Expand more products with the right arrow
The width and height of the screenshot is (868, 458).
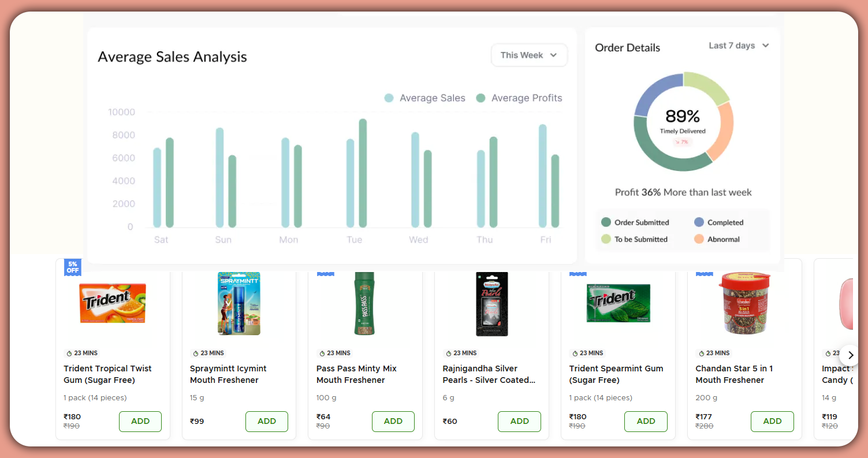(850, 355)
